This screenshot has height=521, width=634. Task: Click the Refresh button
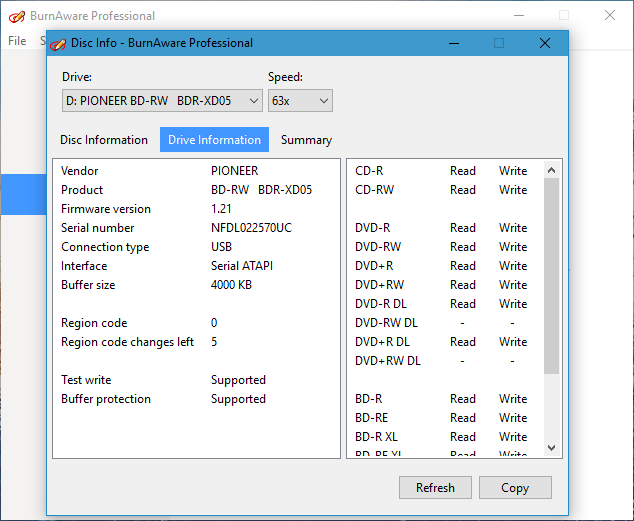point(435,487)
